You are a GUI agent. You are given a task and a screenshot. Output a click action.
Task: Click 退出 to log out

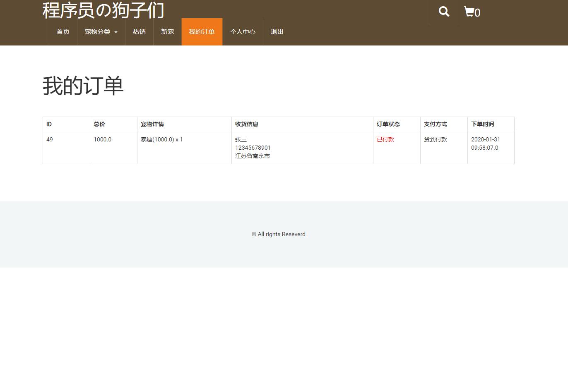[x=277, y=31]
